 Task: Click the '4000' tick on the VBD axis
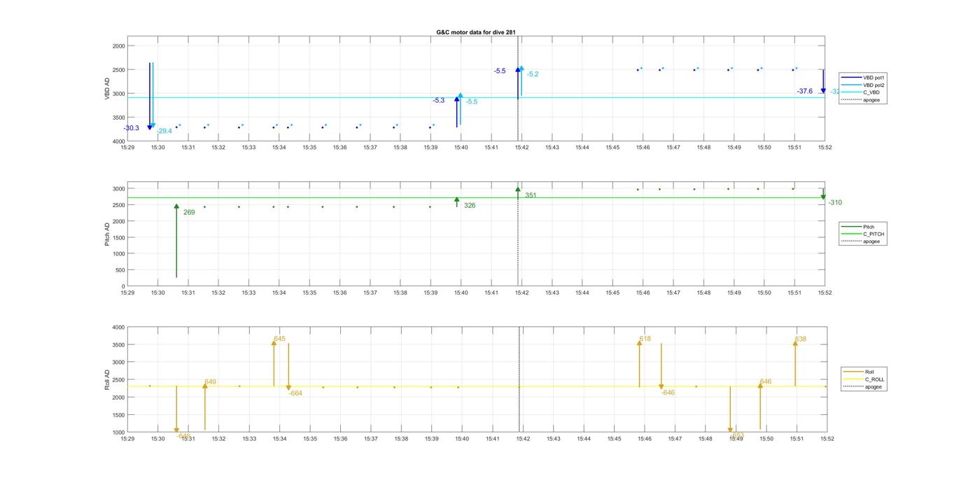[118, 141]
